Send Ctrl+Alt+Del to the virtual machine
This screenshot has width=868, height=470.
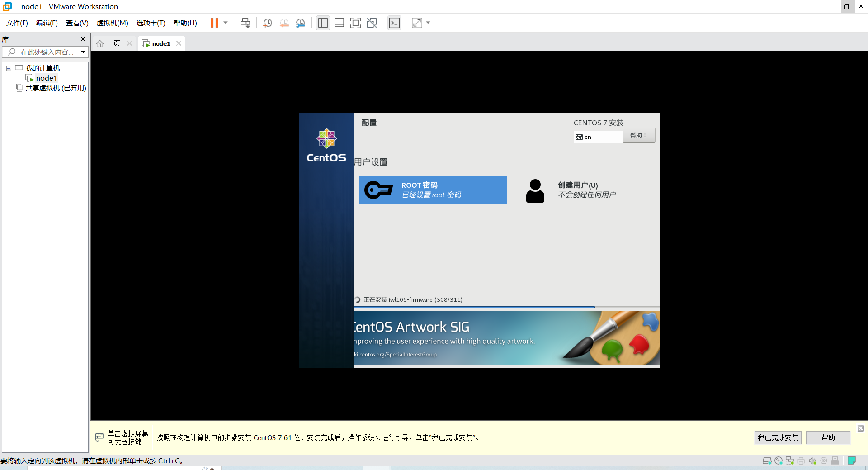[245, 23]
